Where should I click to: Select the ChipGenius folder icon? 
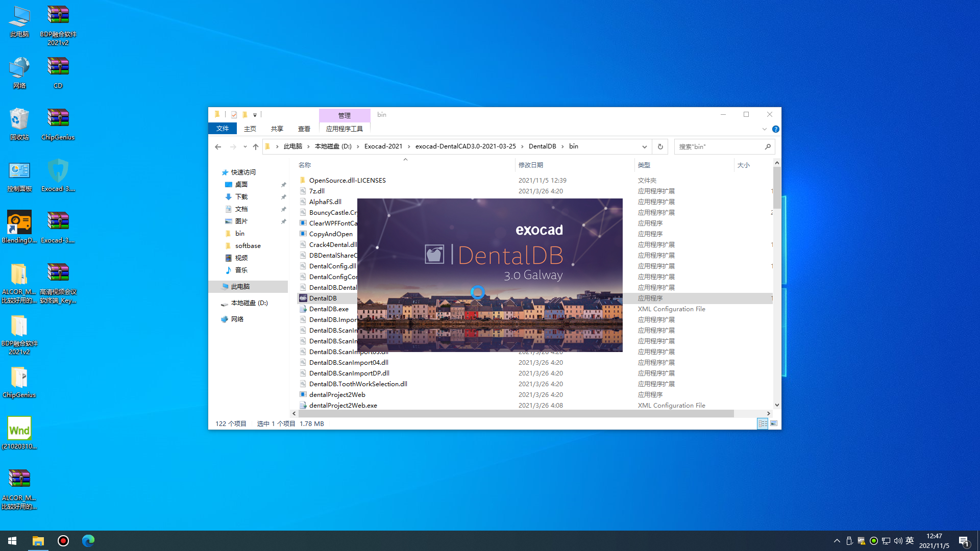(19, 382)
